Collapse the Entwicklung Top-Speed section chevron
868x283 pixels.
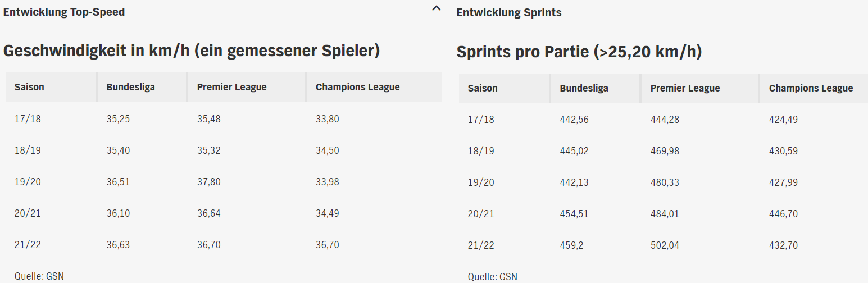(x=436, y=9)
